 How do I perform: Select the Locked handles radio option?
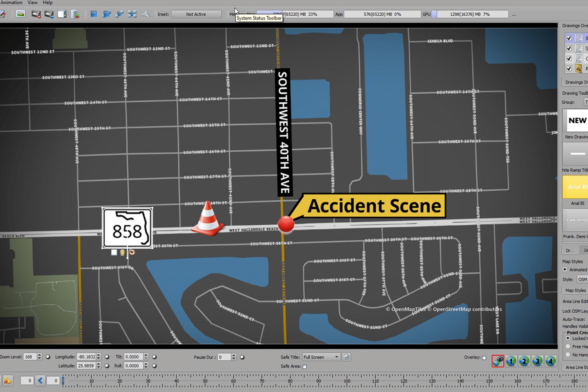click(568, 338)
